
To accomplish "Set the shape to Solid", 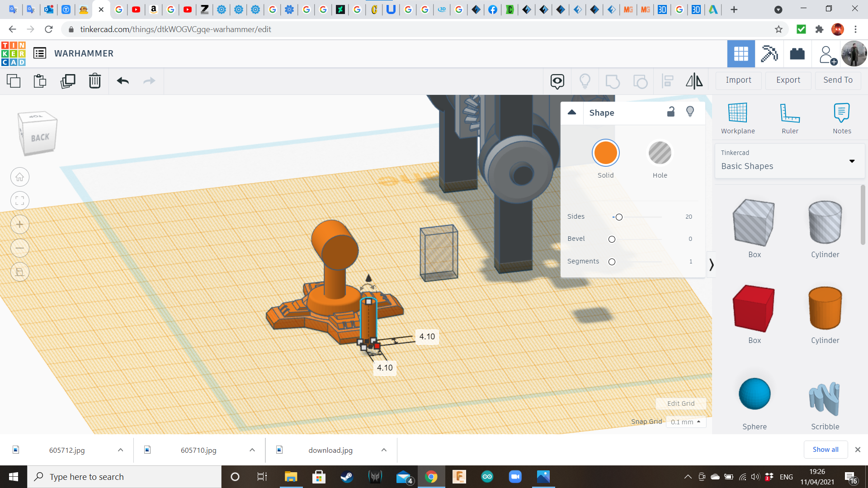I will [605, 153].
